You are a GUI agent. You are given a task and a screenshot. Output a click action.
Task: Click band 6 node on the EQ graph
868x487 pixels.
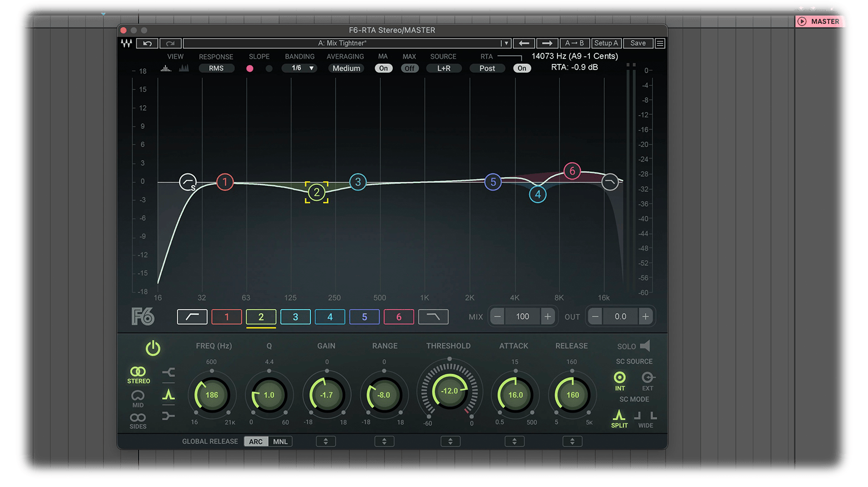point(572,171)
